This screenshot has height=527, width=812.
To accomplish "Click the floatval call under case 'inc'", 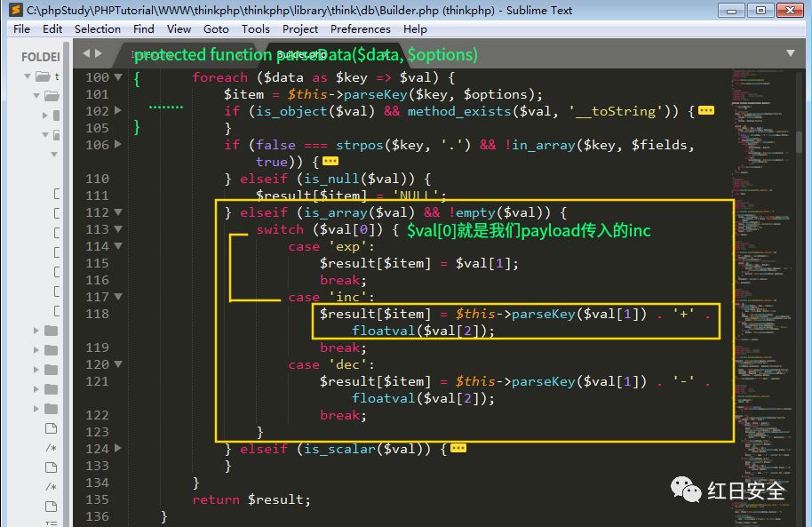I will (x=423, y=331).
